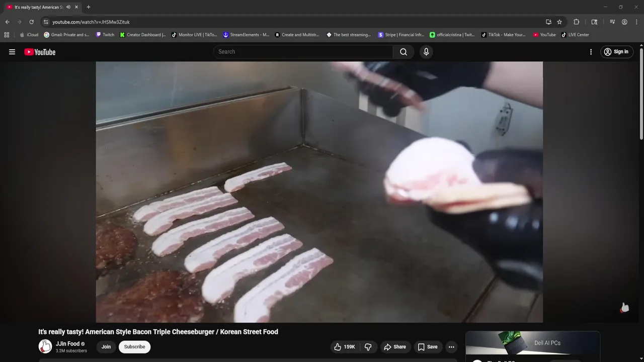Open Chrome profile icon

coord(624,22)
